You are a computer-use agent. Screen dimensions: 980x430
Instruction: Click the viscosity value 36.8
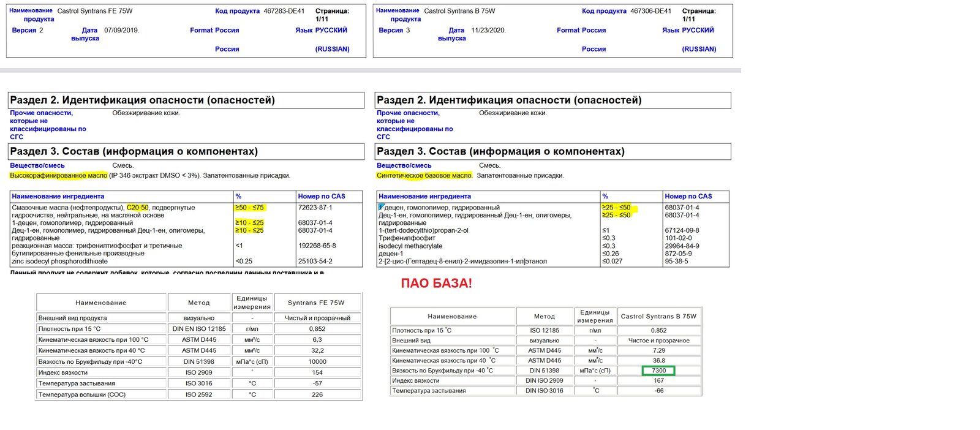click(x=658, y=360)
